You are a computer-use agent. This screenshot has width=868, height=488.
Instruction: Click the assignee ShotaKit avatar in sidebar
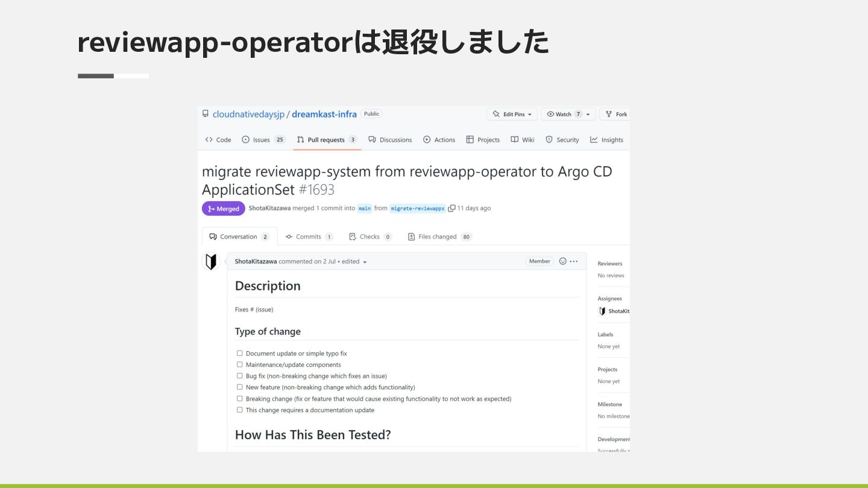[x=602, y=311]
